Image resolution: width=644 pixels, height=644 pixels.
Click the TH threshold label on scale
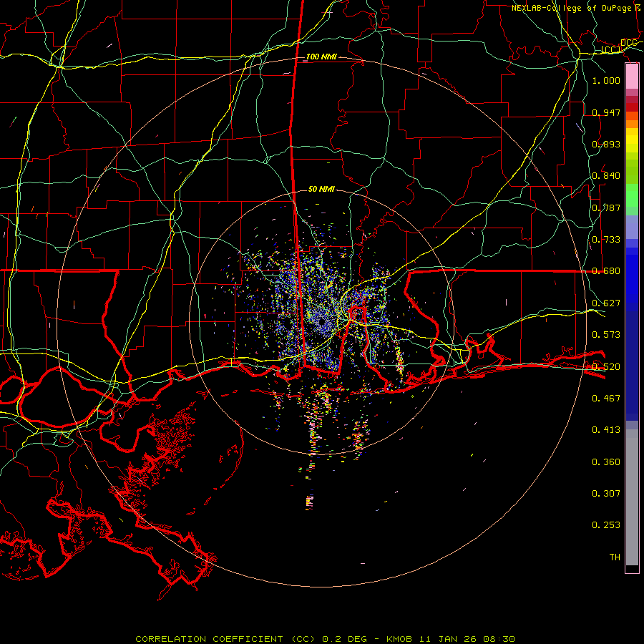(x=615, y=557)
